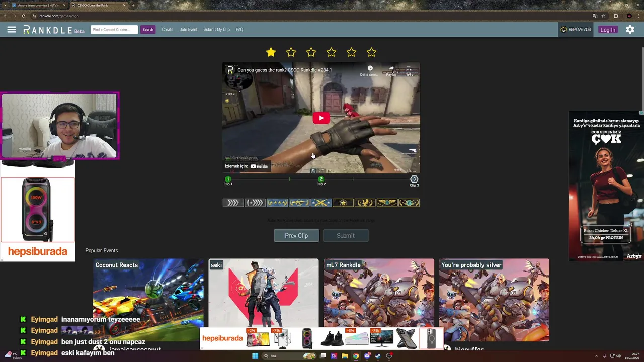The height and width of the screenshot is (362, 644).
Task: Open a new browser tab
Action: click(133, 5)
